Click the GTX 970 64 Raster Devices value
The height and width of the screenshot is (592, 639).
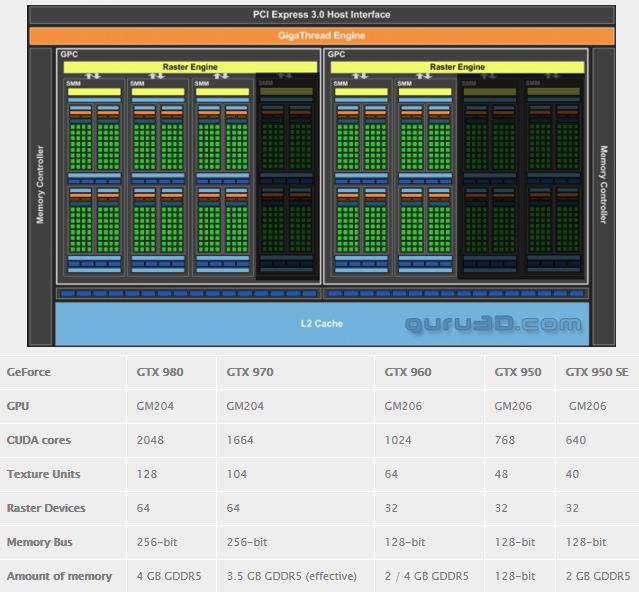point(233,508)
